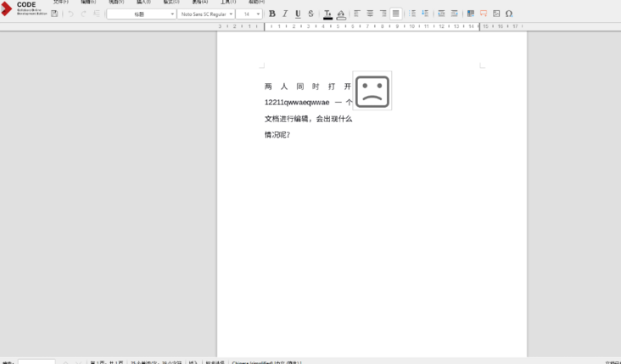The height and width of the screenshot is (364, 621).
Task: Click the Save document icon
Action: 54,14
